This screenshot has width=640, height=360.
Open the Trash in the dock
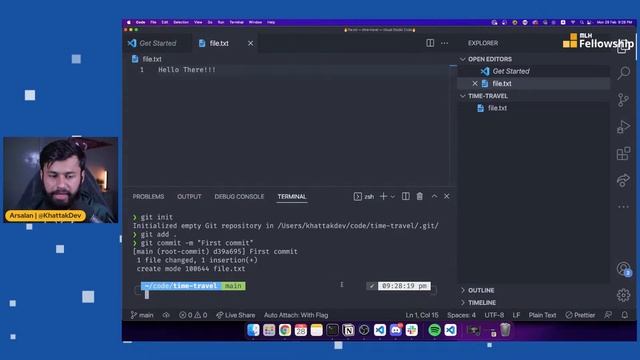pyautogui.click(x=505, y=329)
